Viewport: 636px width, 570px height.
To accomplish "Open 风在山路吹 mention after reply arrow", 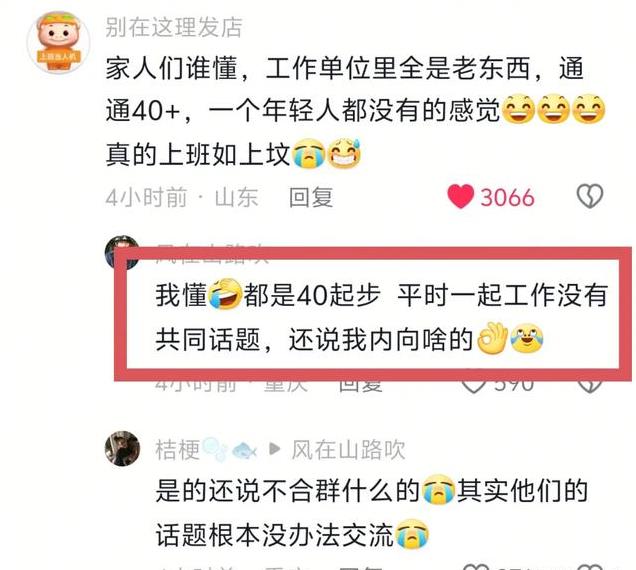I will coord(348,450).
